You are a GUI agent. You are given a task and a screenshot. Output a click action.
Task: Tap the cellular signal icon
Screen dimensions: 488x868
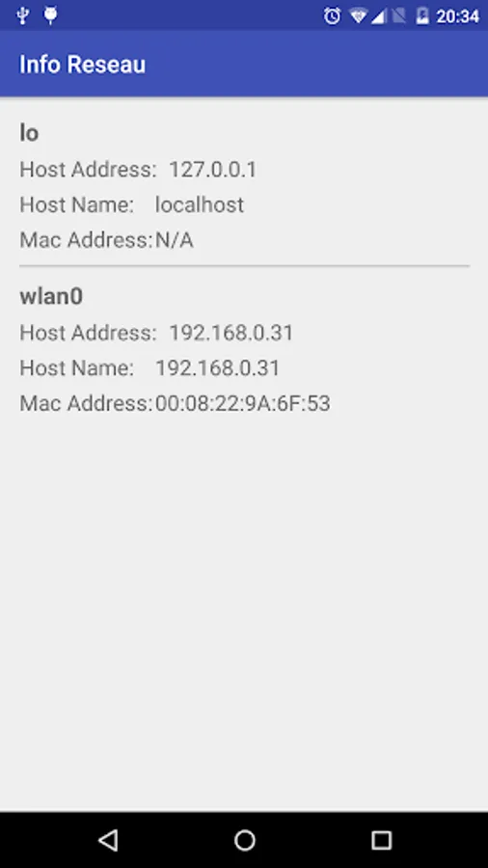point(378,16)
